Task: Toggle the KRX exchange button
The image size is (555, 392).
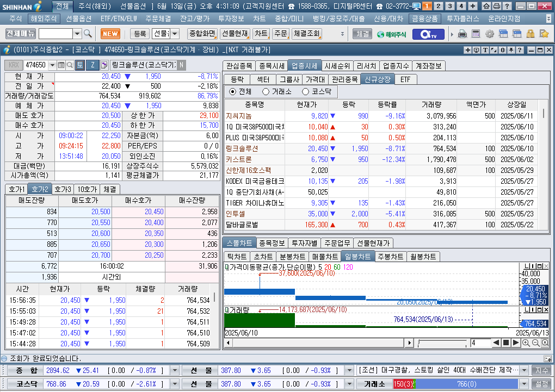Action: [14, 65]
